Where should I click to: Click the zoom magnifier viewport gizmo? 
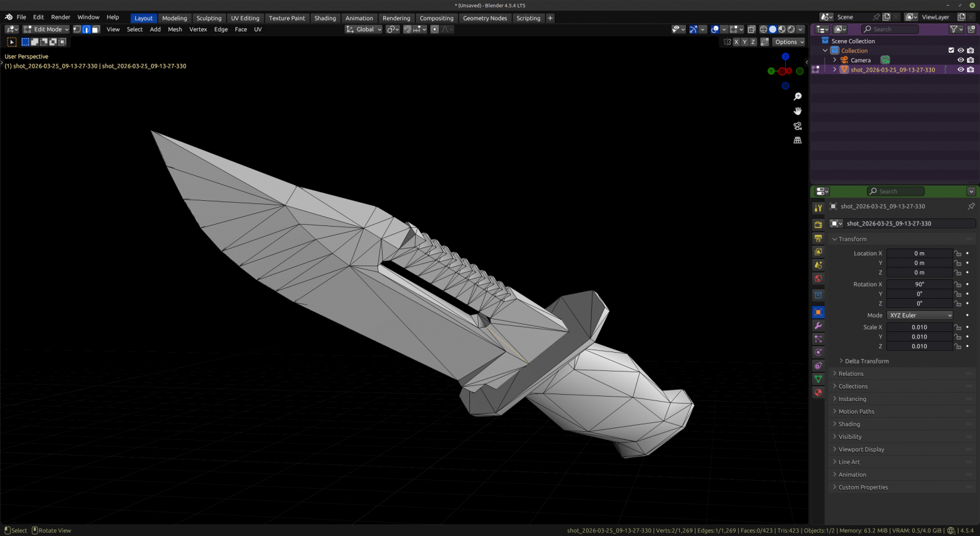click(x=797, y=97)
